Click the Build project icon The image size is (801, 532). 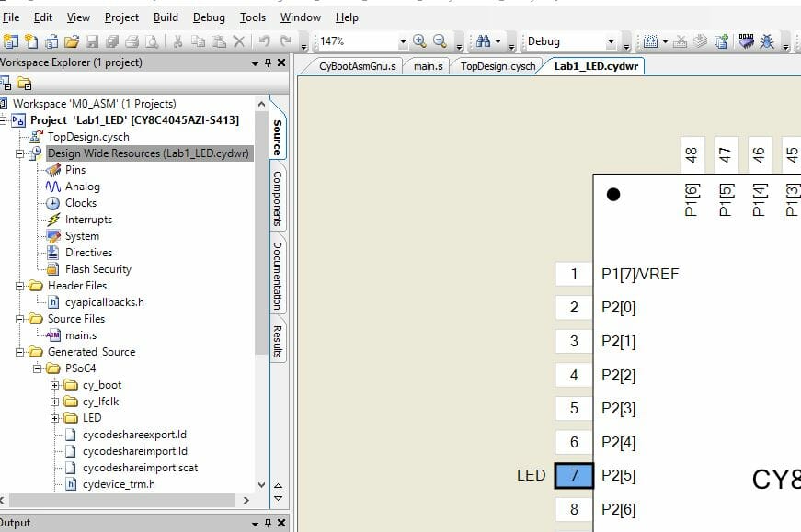pos(650,41)
